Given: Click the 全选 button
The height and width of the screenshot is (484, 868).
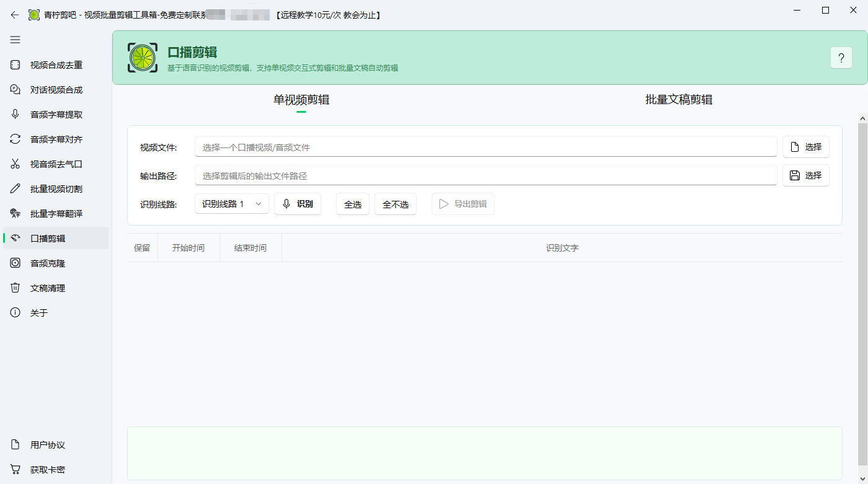Looking at the screenshot, I should pyautogui.click(x=353, y=204).
